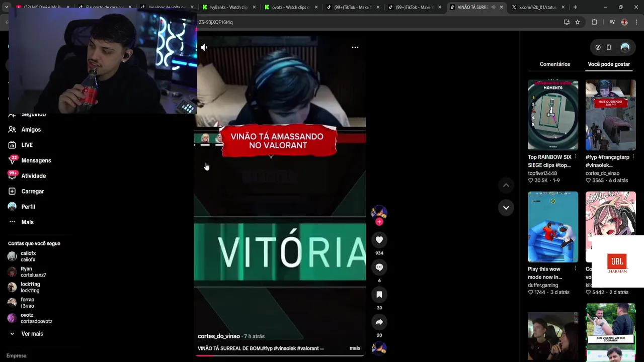This screenshot has height=362, width=644.
Task: Save the video with the bookmark icon
Action: (379, 295)
